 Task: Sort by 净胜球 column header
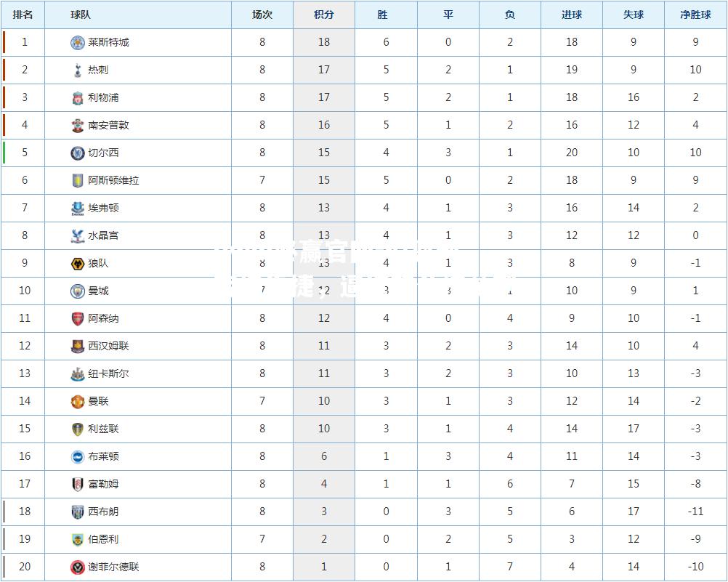click(x=695, y=15)
